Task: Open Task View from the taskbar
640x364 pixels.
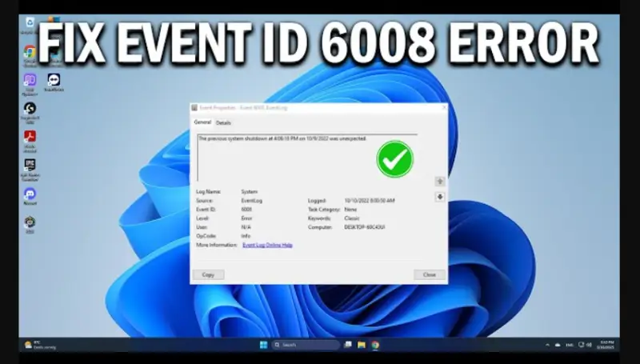Action: (x=348, y=345)
